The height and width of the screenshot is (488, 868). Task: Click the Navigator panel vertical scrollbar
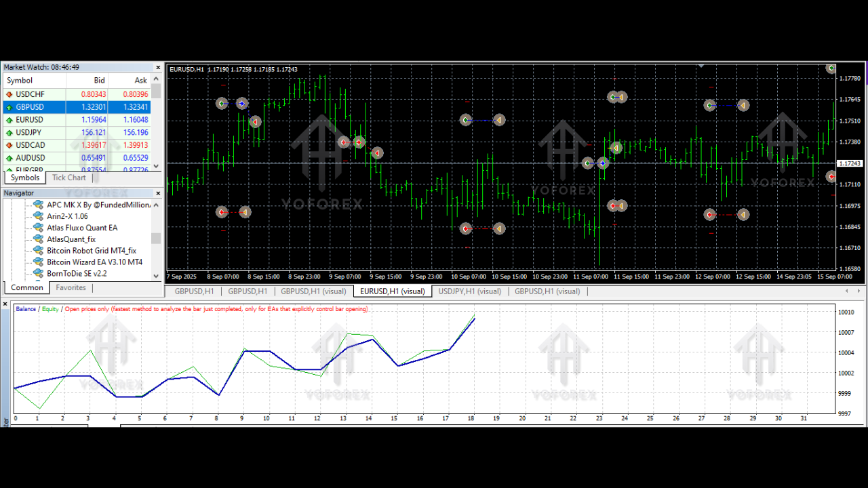[155, 239]
